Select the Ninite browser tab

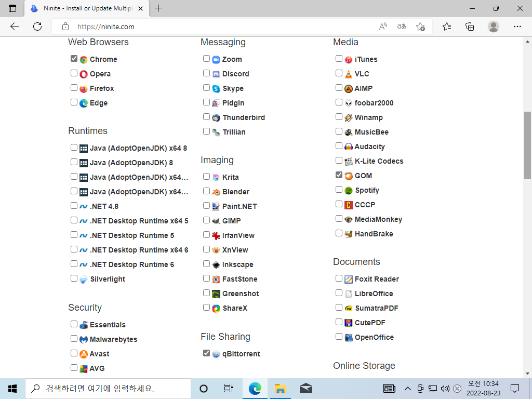click(87, 8)
